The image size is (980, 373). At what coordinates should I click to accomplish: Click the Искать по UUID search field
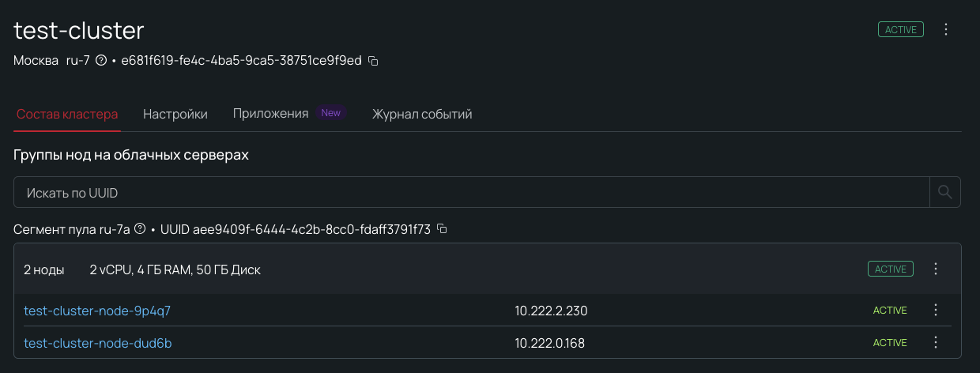tap(471, 192)
